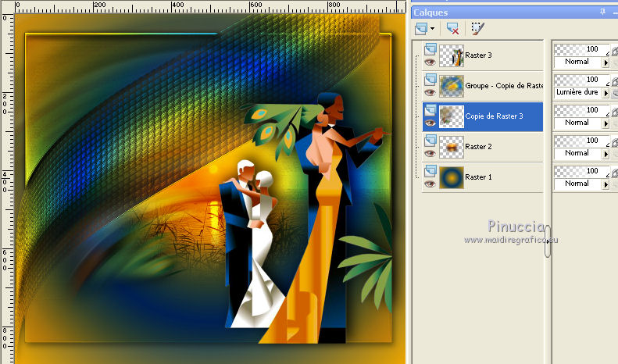Click the opacity slider of Raster 2
This screenshot has width=618, height=364.
[x=582, y=141]
